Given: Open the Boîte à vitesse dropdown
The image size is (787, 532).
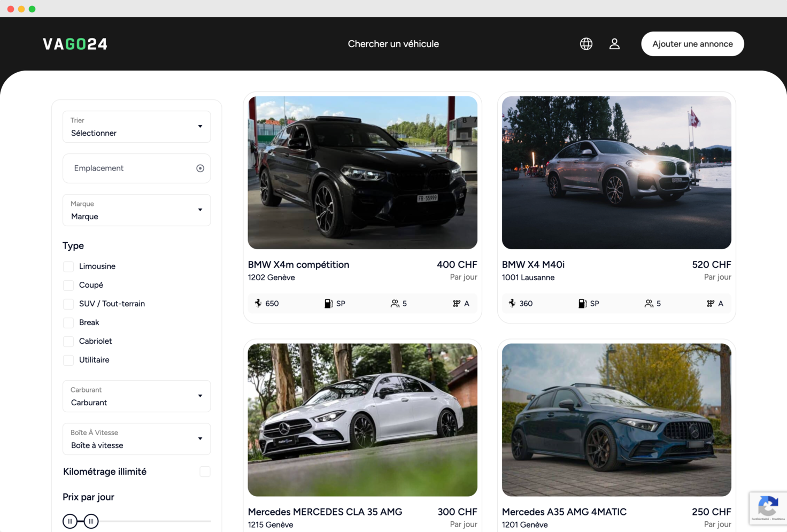Looking at the screenshot, I should point(136,439).
